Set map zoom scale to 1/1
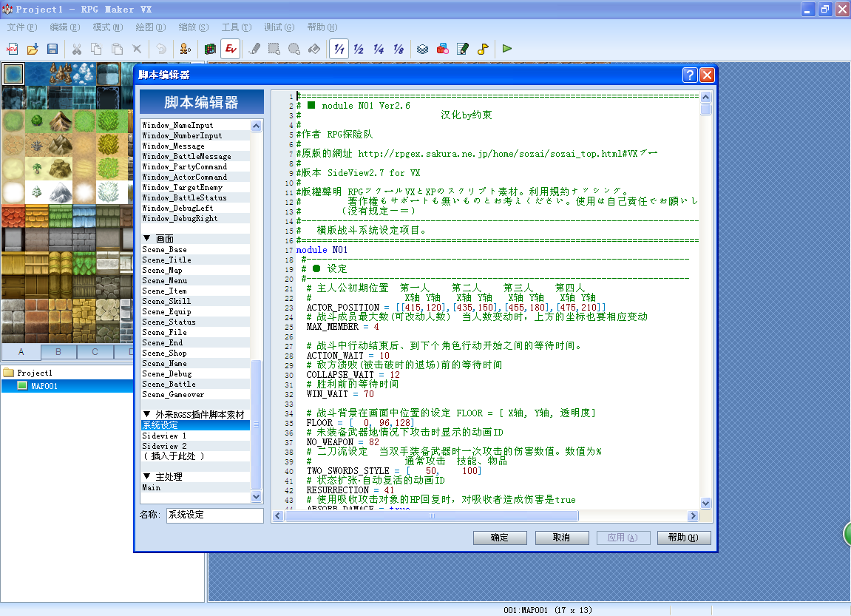 pos(339,49)
